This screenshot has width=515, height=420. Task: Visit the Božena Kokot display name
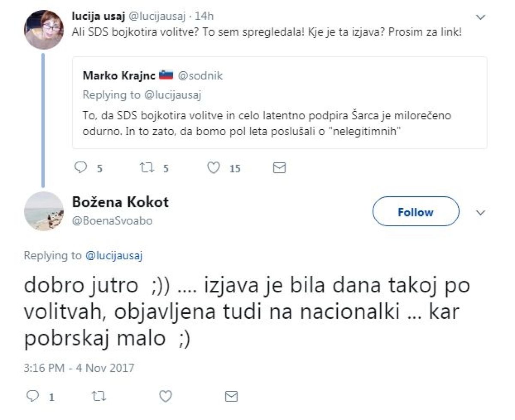click(120, 201)
